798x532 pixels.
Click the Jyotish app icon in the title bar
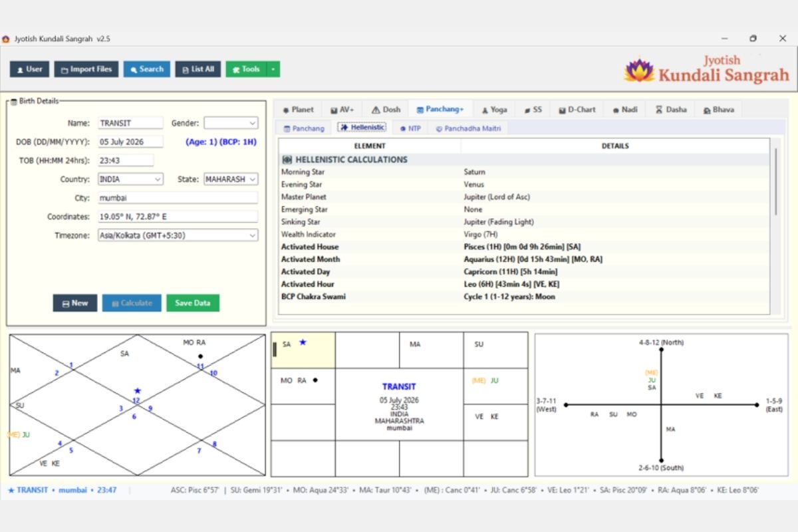pyautogui.click(x=6, y=39)
